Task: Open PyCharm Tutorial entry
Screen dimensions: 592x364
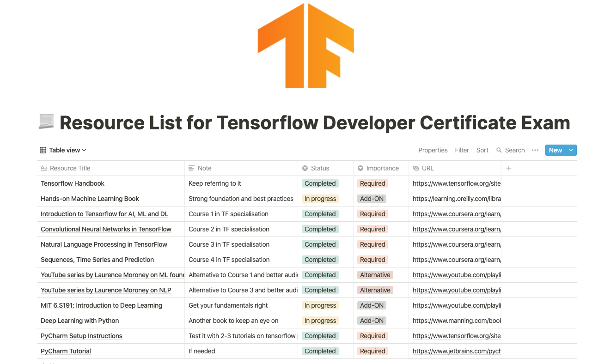Action: [66, 351]
